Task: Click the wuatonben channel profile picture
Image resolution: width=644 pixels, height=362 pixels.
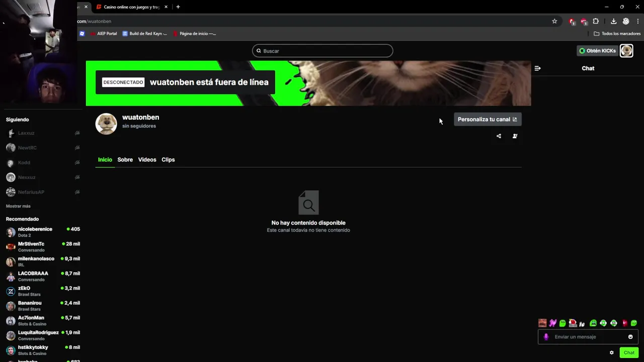Action: click(x=106, y=124)
